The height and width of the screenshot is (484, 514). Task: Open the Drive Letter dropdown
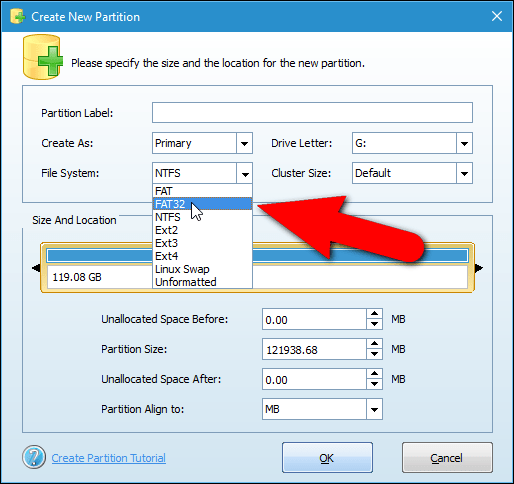tap(464, 143)
